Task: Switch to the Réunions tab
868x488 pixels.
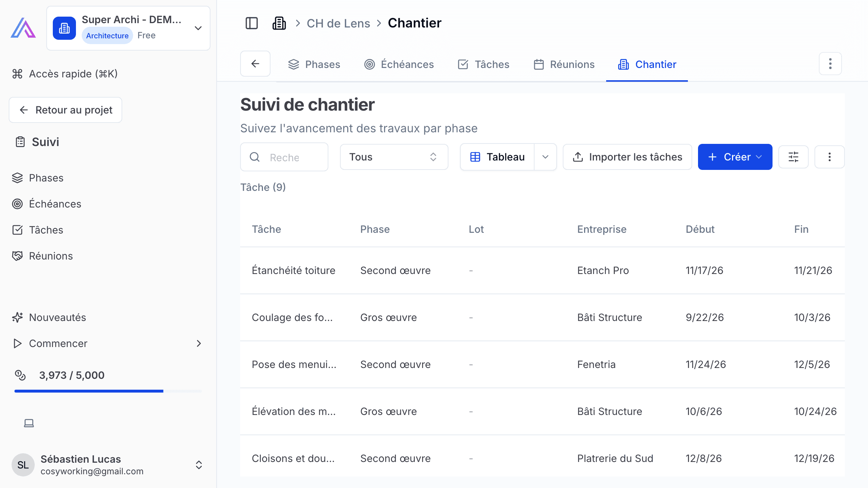Action: coord(564,64)
